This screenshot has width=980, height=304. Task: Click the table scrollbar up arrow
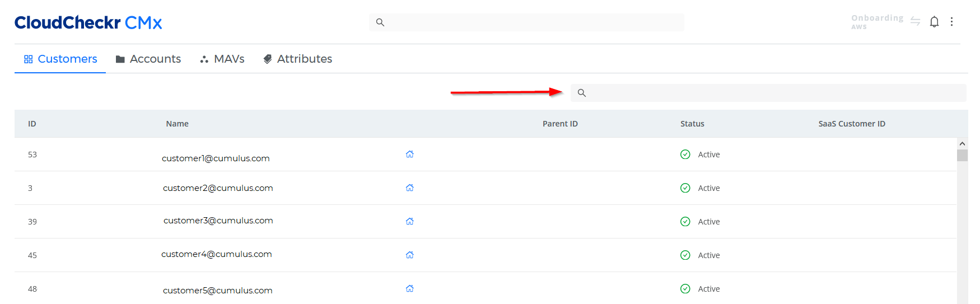962,144
